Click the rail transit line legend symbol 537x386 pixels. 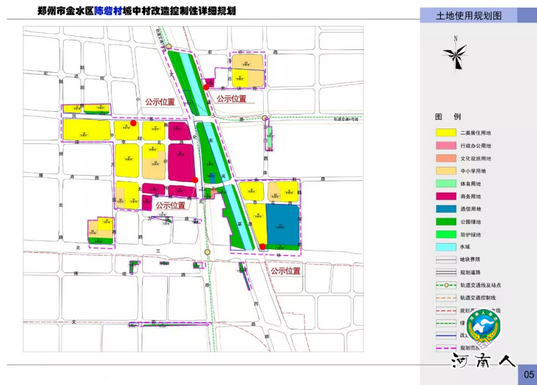(x=446, y=285)
